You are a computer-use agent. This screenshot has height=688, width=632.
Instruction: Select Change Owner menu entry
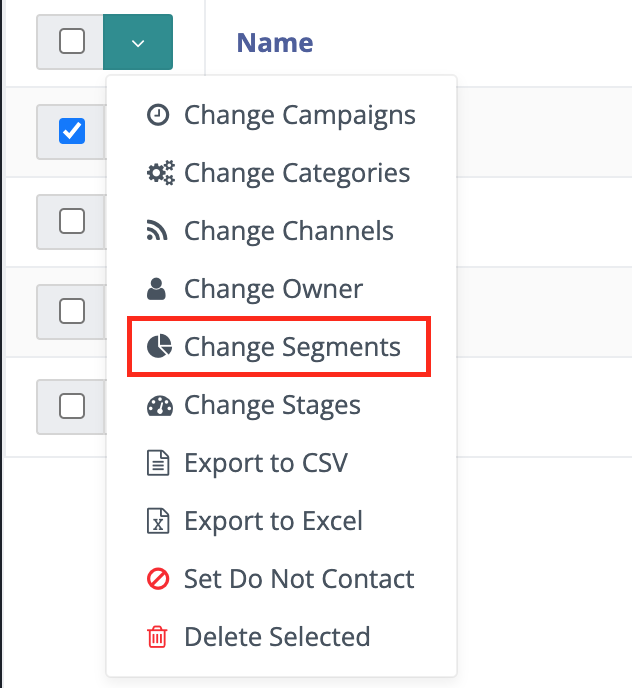point(273,289)
